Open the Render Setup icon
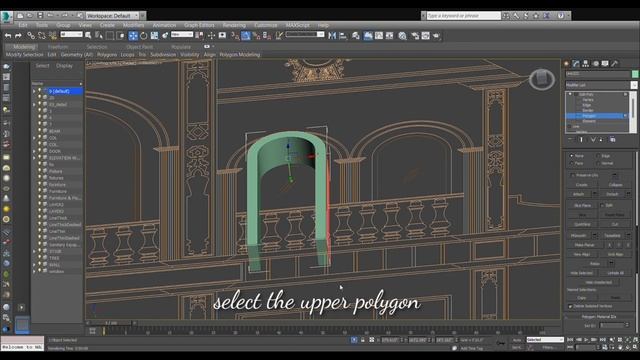This screenshot has height=360, width=640. [415, 36]
